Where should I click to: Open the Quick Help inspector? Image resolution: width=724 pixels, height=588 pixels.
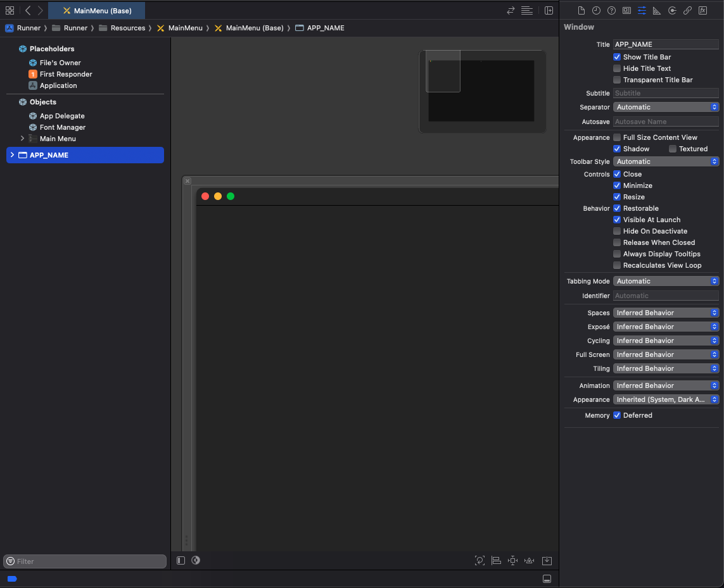tap(611, 11)
